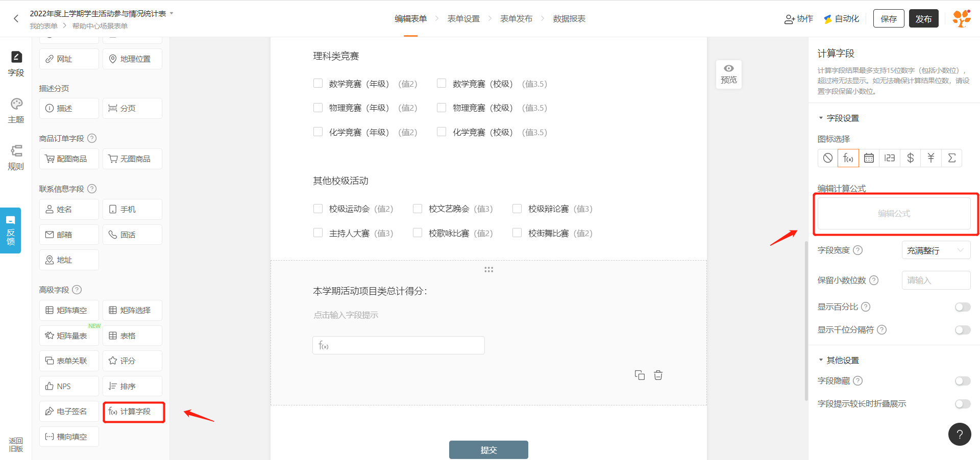Screen dimensions: 980x460
Task: Turn on 字段隐藏 switch
Action: [x=962, y=381]
